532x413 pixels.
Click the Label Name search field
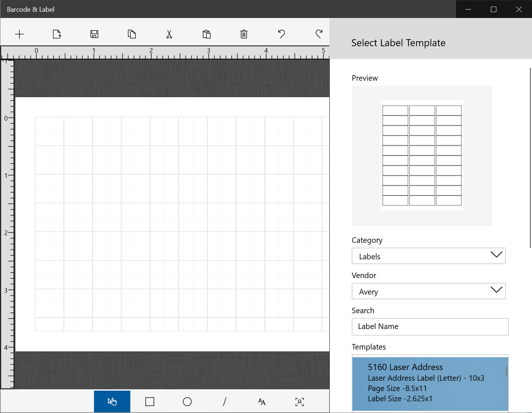coord(430,327)
